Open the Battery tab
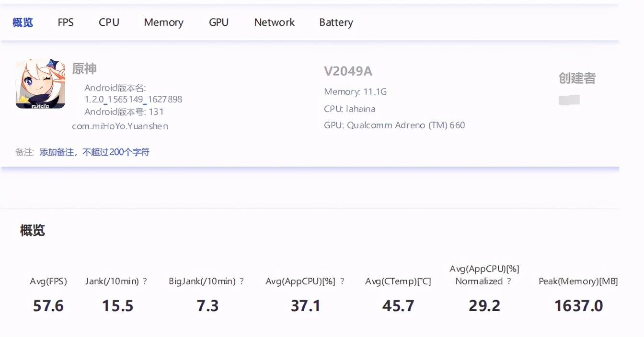The width and height of the screenshot is (644, 337). [x=336, y=22]
